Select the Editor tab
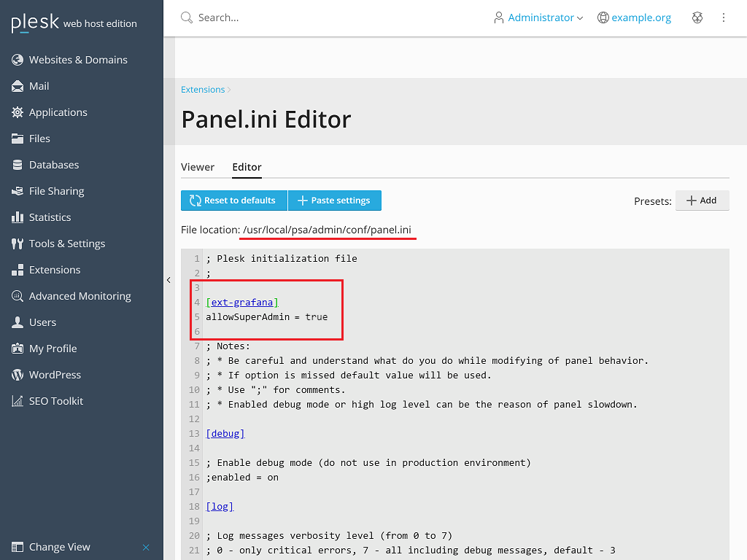Image resolution: width=747 pixels, height=560 pixels. tap(247, 167)
